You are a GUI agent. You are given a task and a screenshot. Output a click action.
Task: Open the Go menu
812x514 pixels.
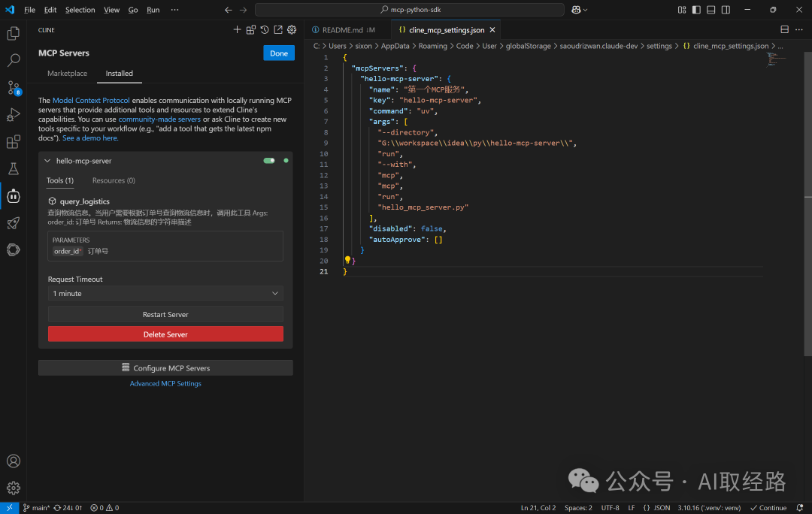click(133, 10)
